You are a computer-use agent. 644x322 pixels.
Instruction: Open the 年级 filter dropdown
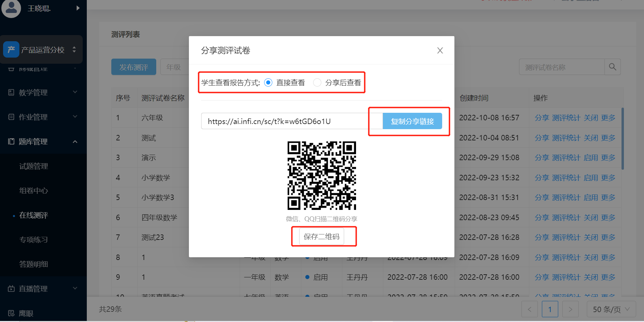coord(175,67)
